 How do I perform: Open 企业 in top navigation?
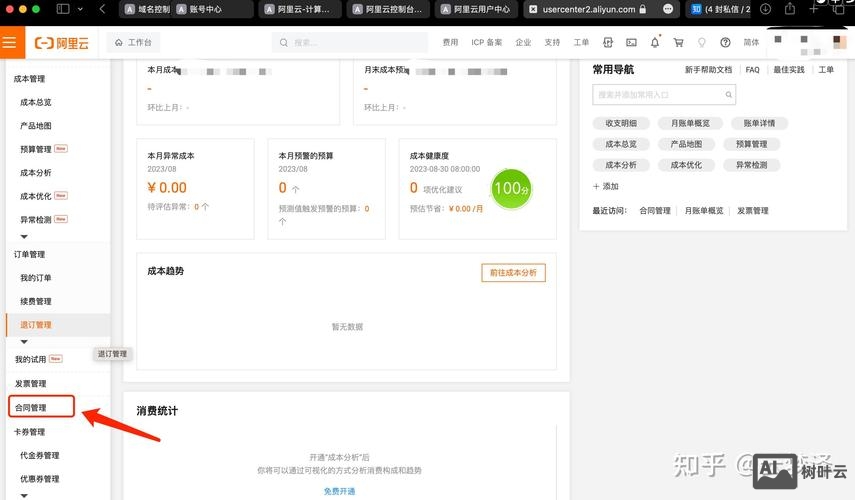pos(523,43)
